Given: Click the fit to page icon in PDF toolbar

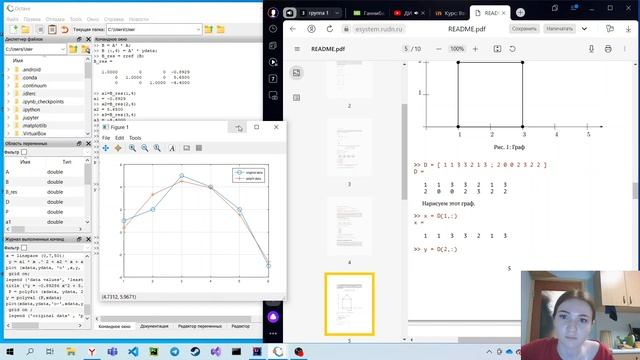Looking at the screenshot, I should [x=497, y=49].
